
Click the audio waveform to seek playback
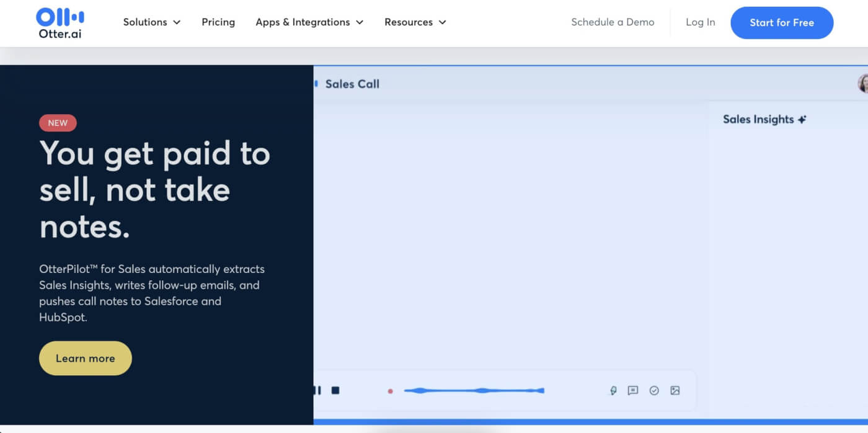point(474,390)
